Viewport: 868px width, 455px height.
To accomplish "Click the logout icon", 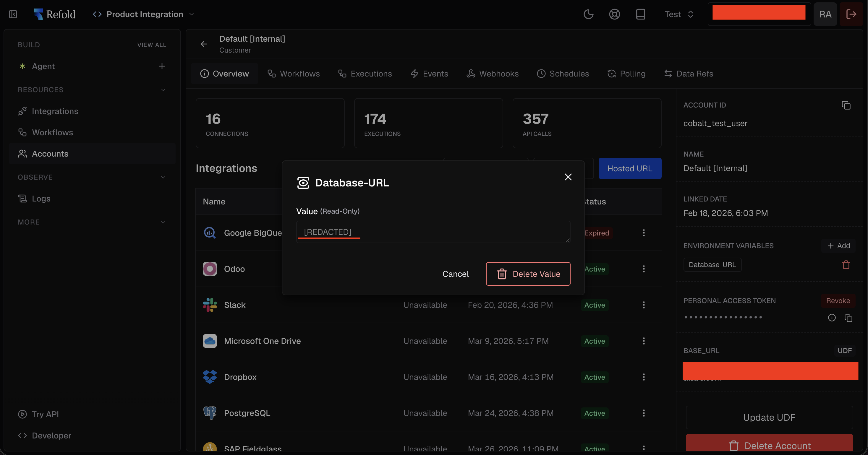I will pyautogui.click(x=851, y=14).
